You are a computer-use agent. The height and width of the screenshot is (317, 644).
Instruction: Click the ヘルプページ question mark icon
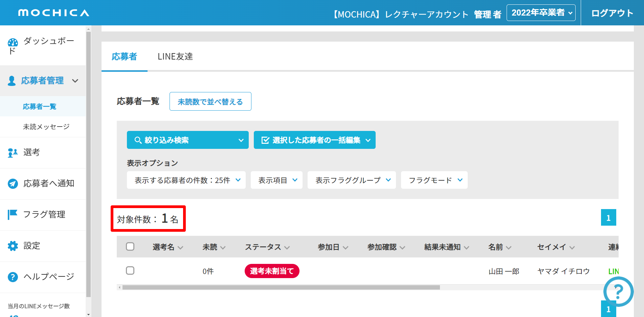pyautogui.click(x=13, y=277)
